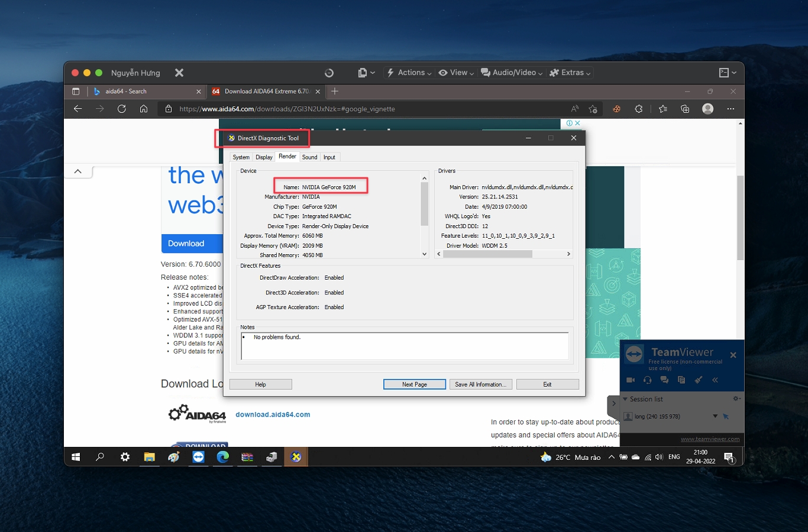Open the Audio/Video menu

point(512,73)
